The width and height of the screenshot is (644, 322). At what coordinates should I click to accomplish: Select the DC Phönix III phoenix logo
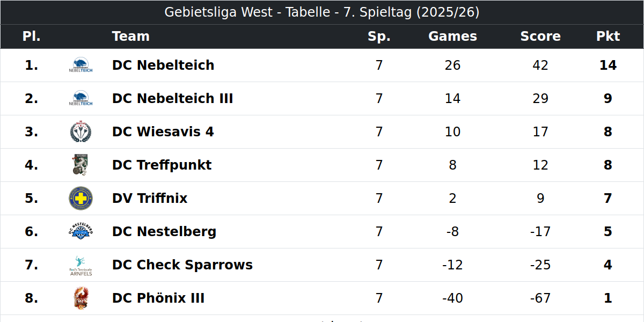click(80, 298)
